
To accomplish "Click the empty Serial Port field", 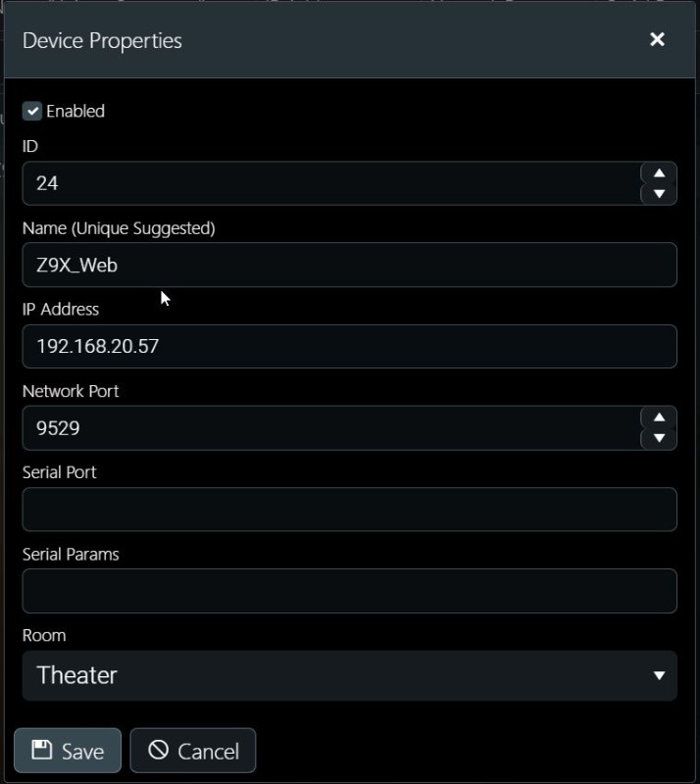I will [349, 510].
